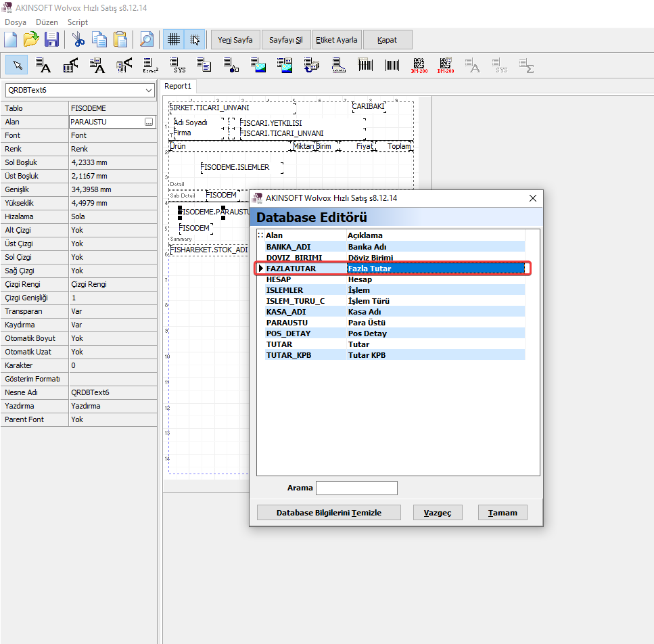Create a new report file
Image resolution: width=654 pixels, height=644 pixels.
tap(10, 40)
